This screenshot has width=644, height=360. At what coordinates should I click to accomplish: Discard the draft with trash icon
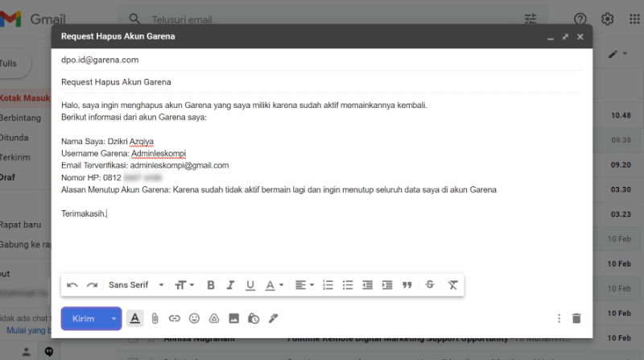[x=576, y=318]
